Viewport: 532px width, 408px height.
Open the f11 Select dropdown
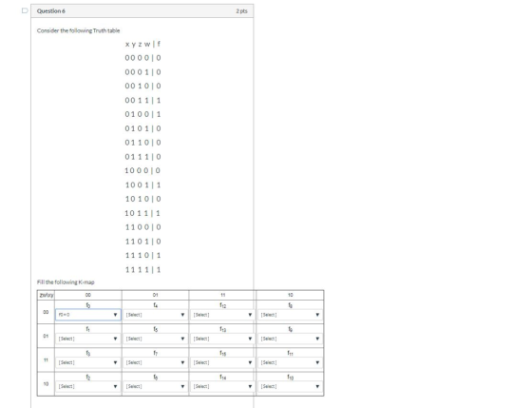[290, 362]
